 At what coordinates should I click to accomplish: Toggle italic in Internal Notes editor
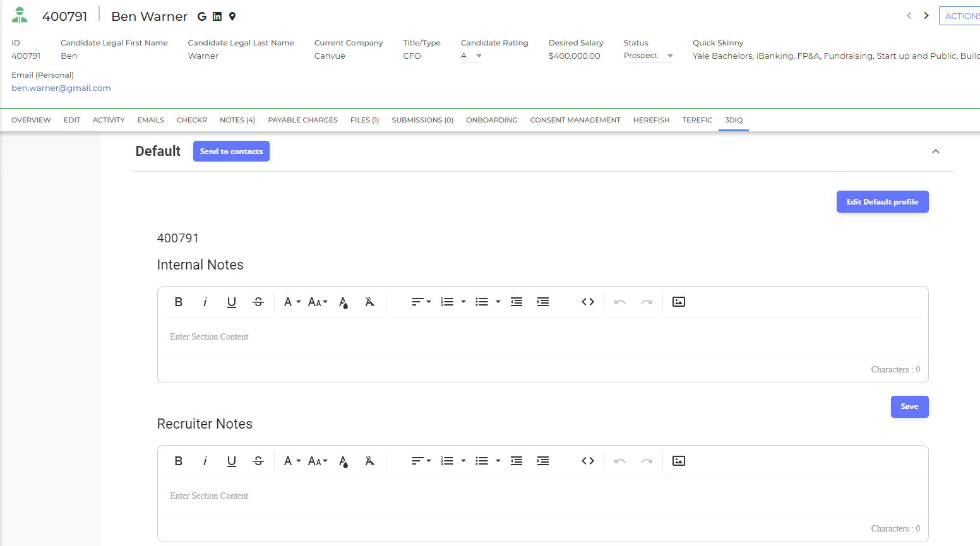(205, 302)
